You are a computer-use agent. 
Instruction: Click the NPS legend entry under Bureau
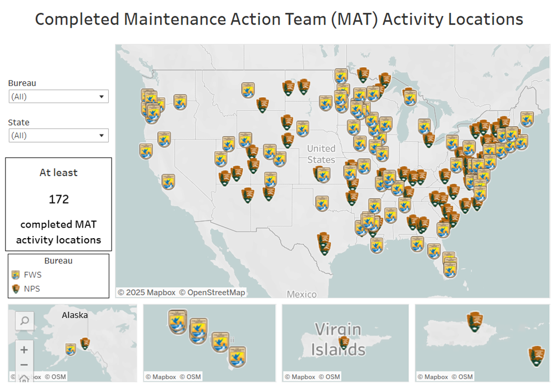tap(26, 289)
